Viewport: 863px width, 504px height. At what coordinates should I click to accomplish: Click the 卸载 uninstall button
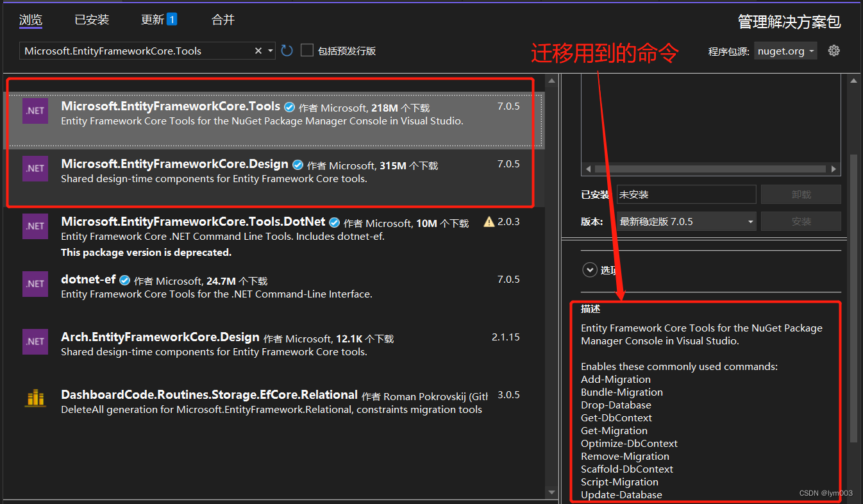coord(801,194)
